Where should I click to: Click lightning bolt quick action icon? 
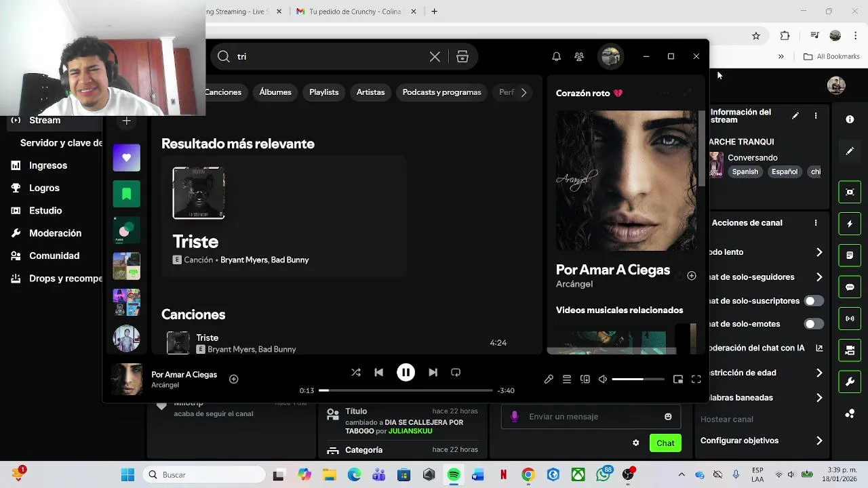coord(850,224)
